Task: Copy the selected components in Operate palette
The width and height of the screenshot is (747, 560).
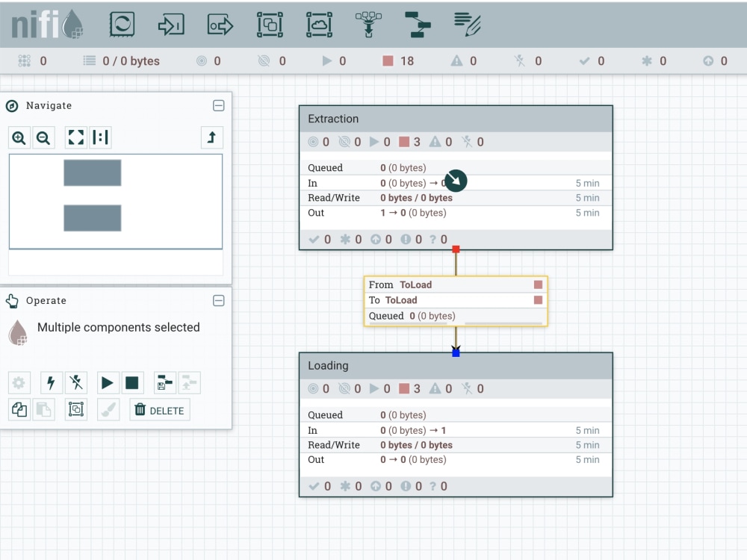Action: [18, 409]
